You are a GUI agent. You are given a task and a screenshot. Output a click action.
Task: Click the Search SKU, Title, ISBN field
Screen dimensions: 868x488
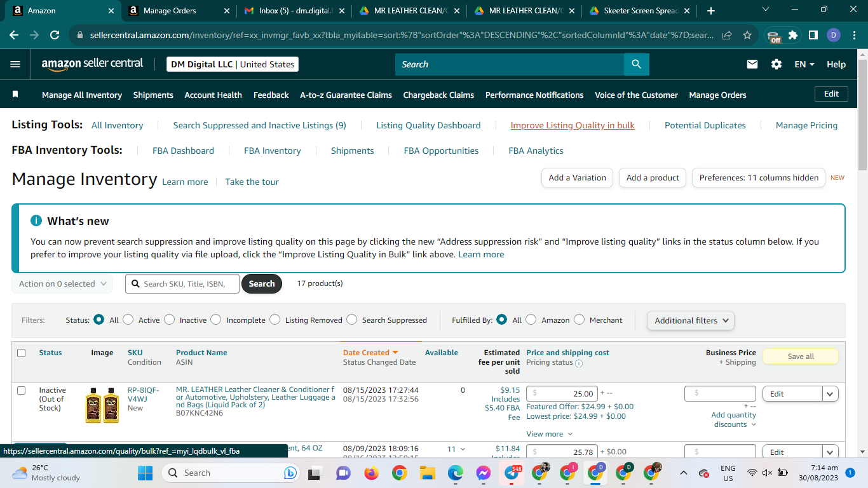click(x=183, y=284)
